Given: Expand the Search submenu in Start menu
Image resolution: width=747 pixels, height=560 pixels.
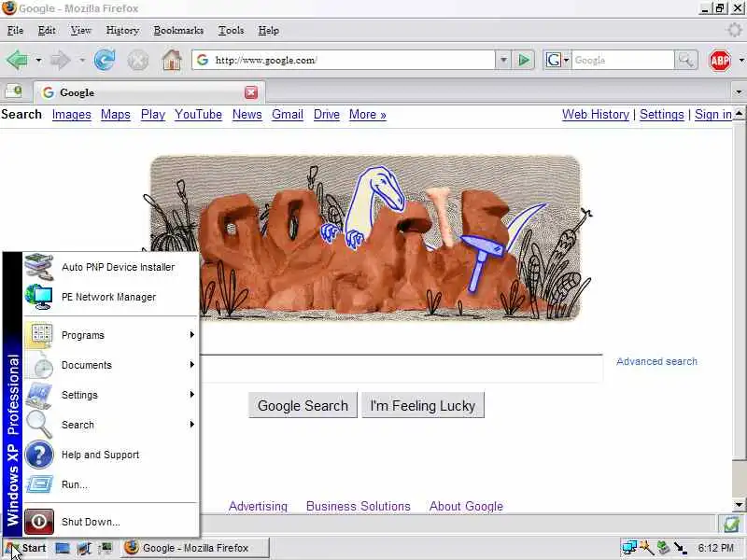Looking at the screenshot, I should 111,425.
